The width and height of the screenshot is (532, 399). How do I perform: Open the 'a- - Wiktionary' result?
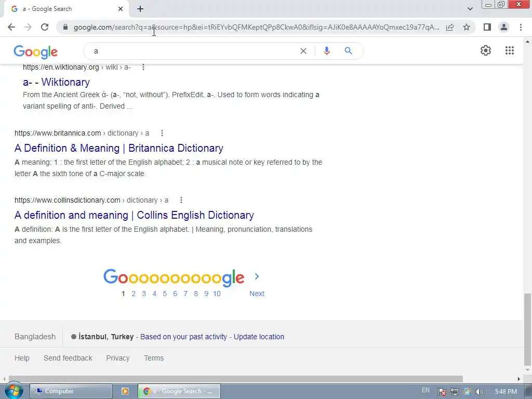point(56,82)
